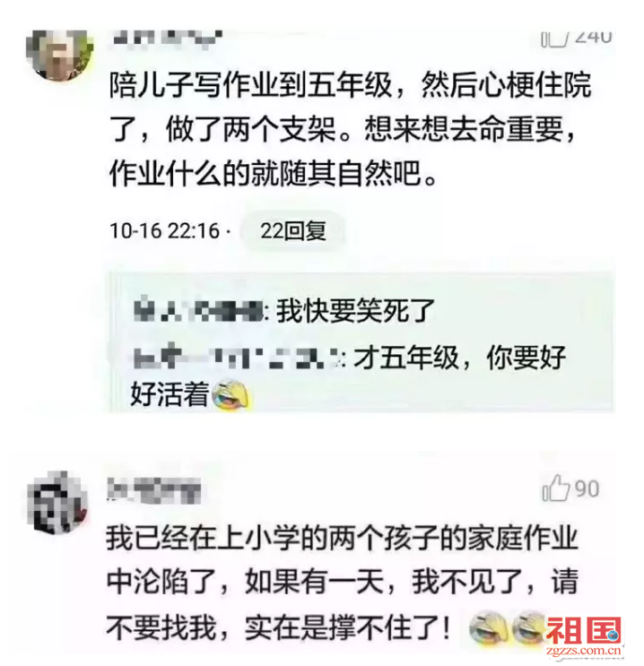Viewport: 644px width, 666px height.
Task: Click the second laughing emoji near 祖国 logo
Action: click(x=528, y=629)
